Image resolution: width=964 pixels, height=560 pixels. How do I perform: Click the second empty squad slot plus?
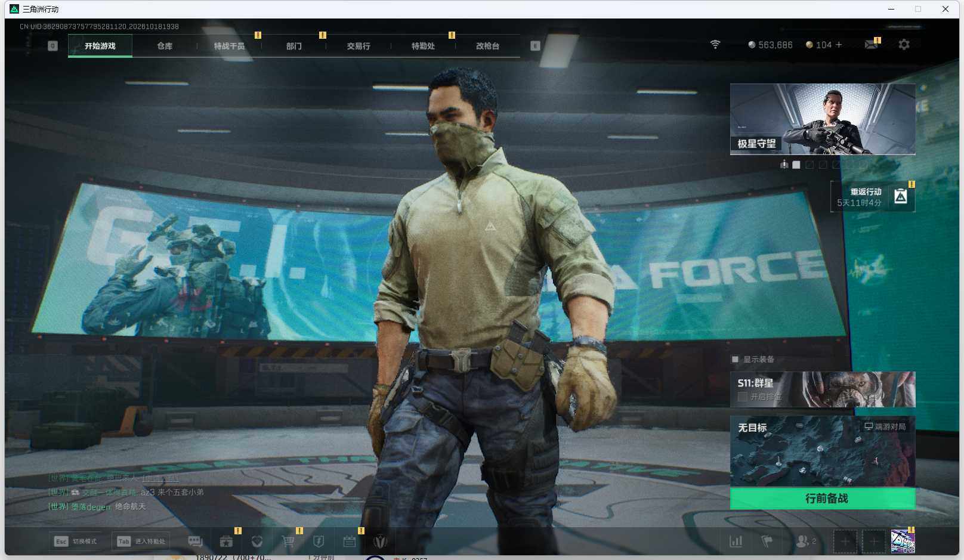[x=874, y=542]
